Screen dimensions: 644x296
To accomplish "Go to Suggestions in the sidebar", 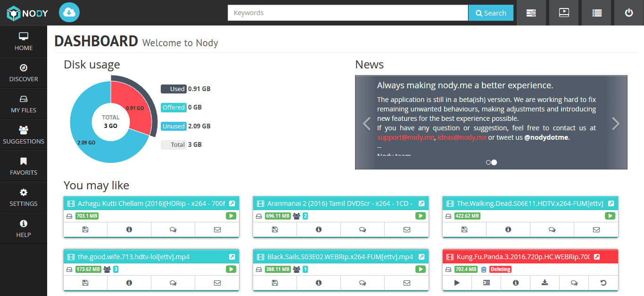I will coord(24,135).
